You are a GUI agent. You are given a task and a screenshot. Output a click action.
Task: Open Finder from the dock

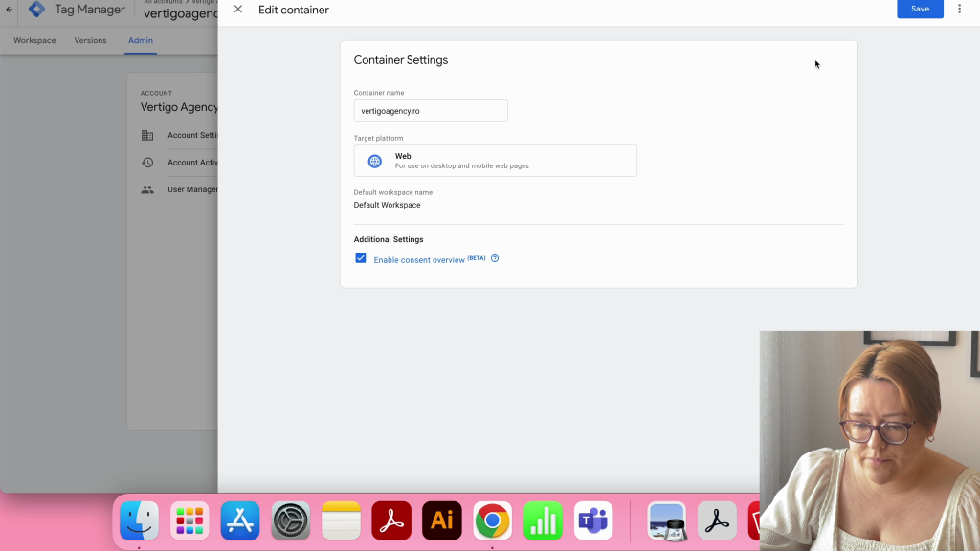pos(139,521)
